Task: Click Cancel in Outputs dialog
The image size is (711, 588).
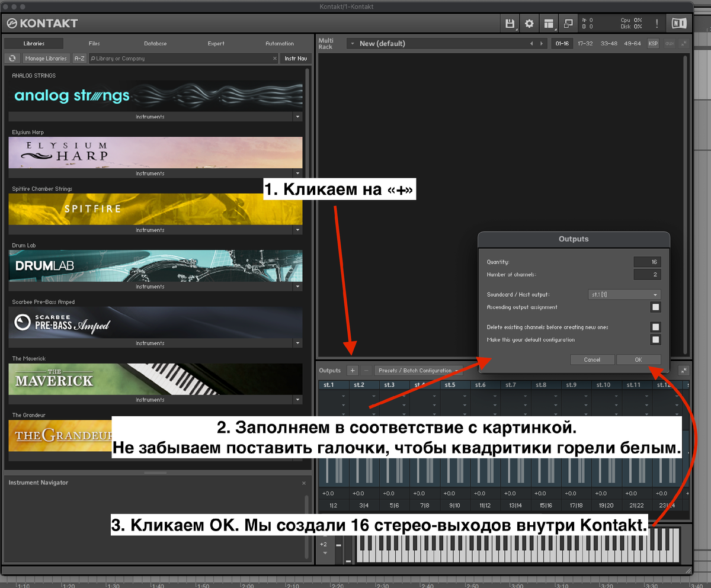Action: click(592, 359)
